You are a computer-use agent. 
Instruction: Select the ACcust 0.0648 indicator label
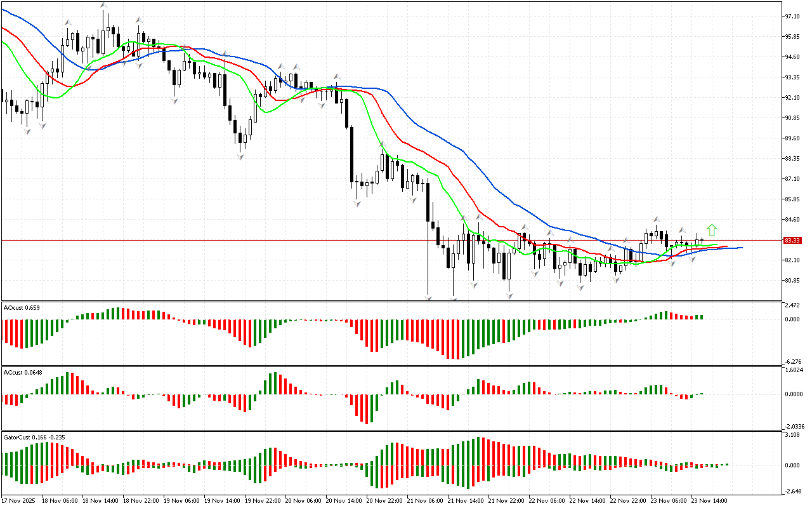pos(23,371)
